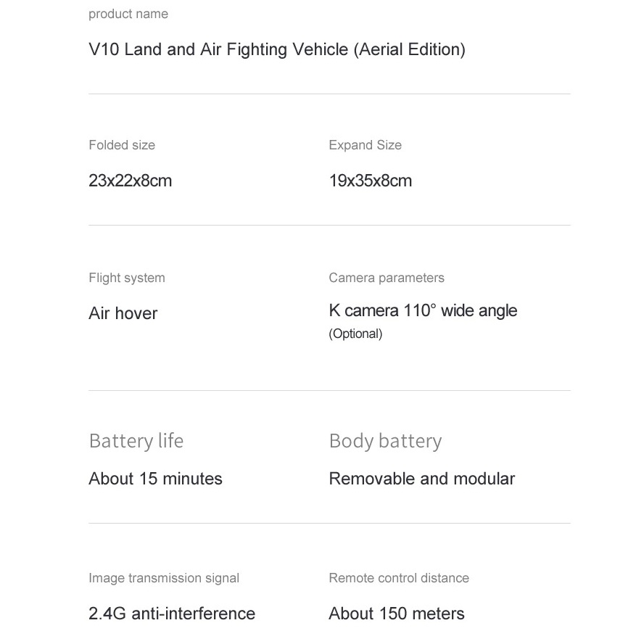Click the 'Camera parameters' label
This screenshot has width=644, height=644.
pos(387,278)
